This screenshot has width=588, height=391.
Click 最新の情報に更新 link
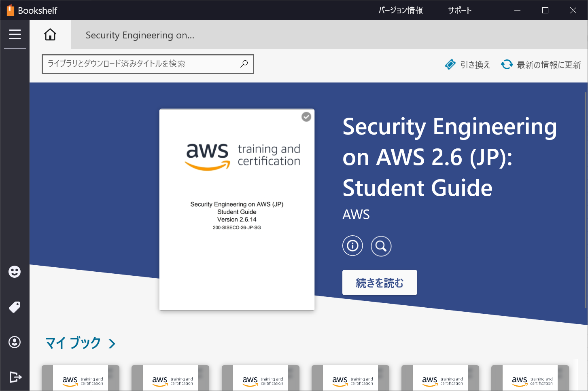click(549, 65)
